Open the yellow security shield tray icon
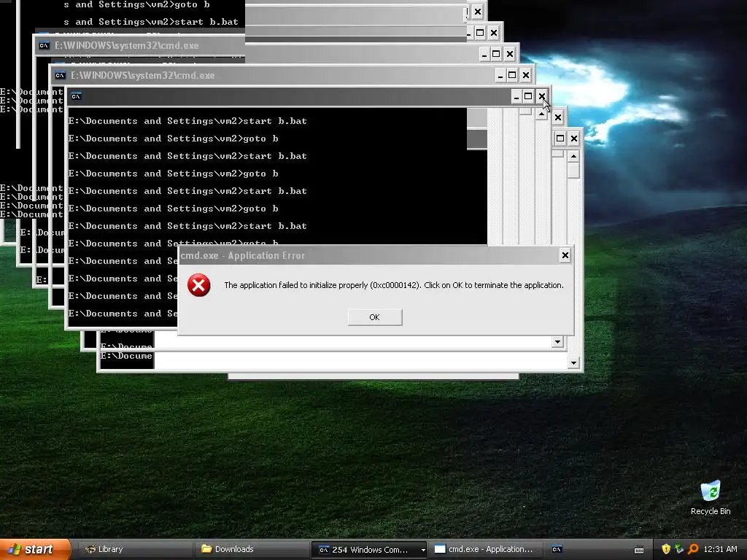Screen dimensions: 747x560 click(666, 549)
